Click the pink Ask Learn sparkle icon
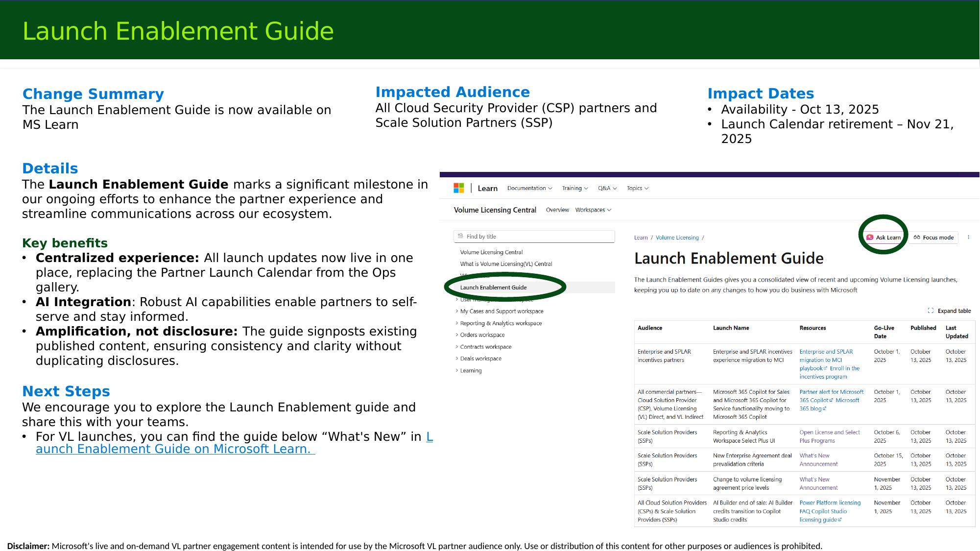 (x=870, y=238)
